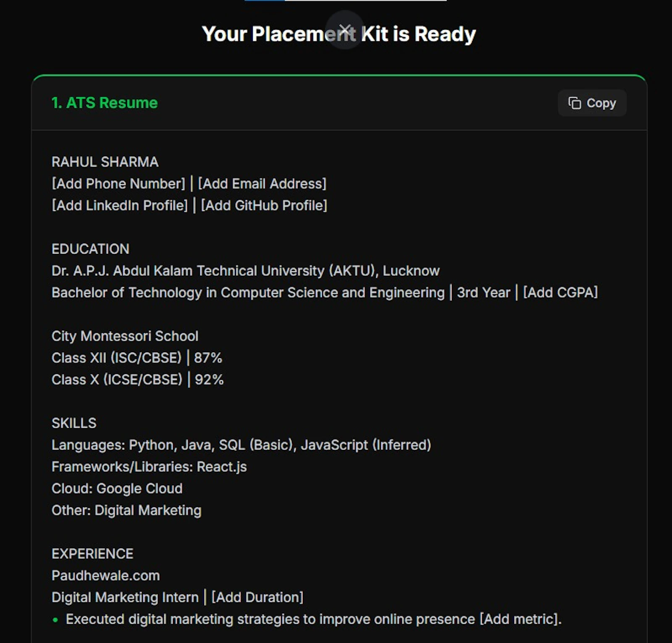
Task: Click the name RAHUL SHARMA
Action: [105, 162]
